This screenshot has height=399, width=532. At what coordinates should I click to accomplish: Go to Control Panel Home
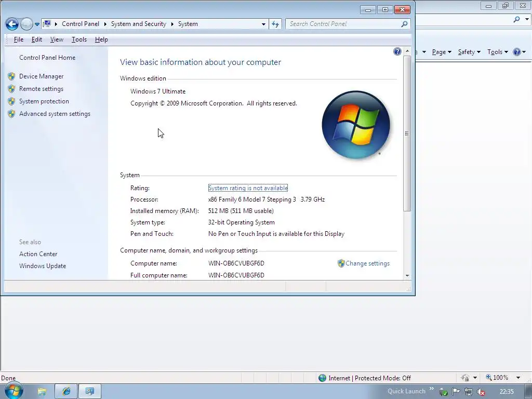47,58
